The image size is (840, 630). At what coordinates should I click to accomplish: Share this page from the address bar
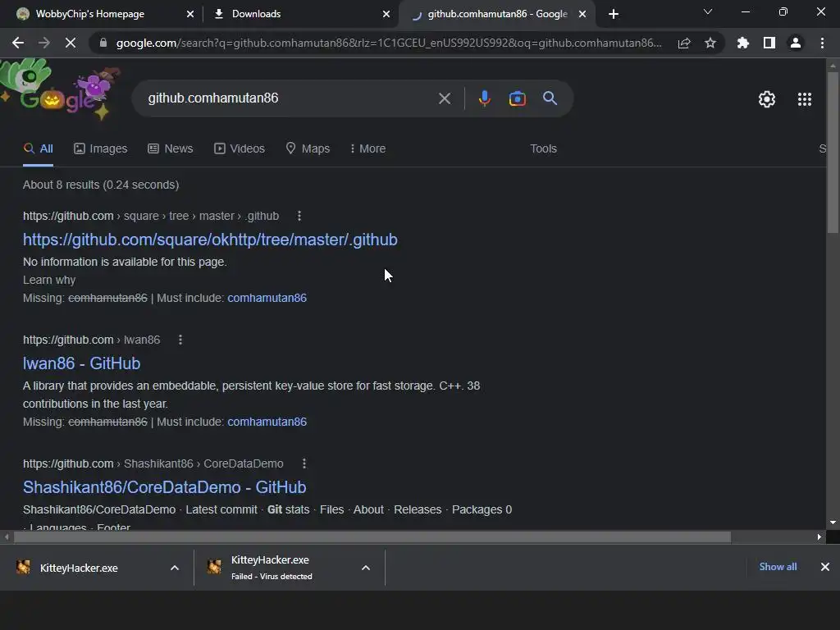coord(684,43)
